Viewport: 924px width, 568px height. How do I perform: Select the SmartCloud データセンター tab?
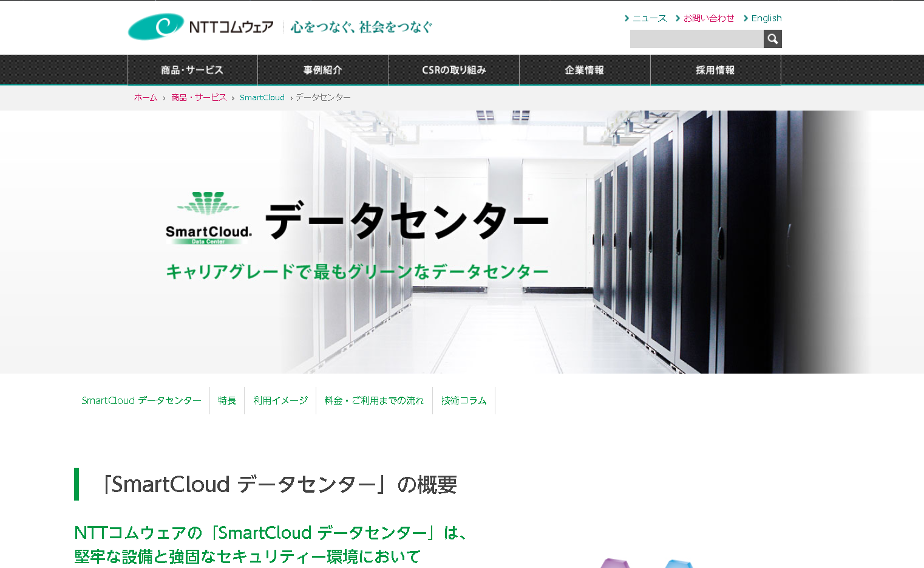(141, 400)
